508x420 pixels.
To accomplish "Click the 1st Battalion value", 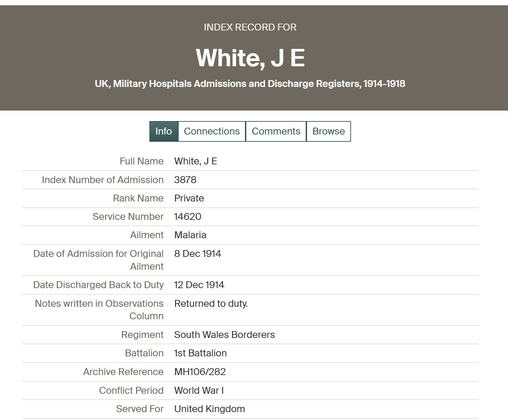I will pyautogui.click(x=200, y=353).
